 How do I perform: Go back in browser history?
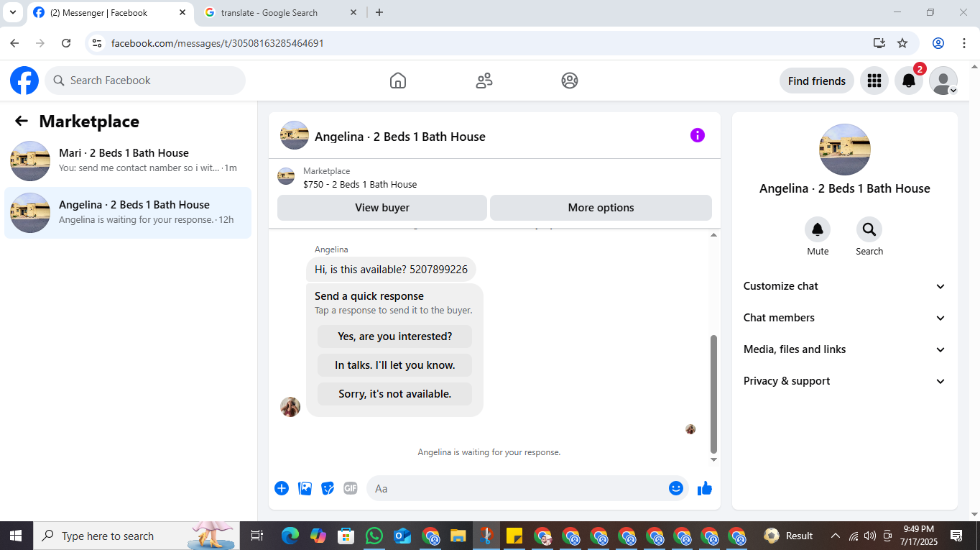click(x=14, y=43)
